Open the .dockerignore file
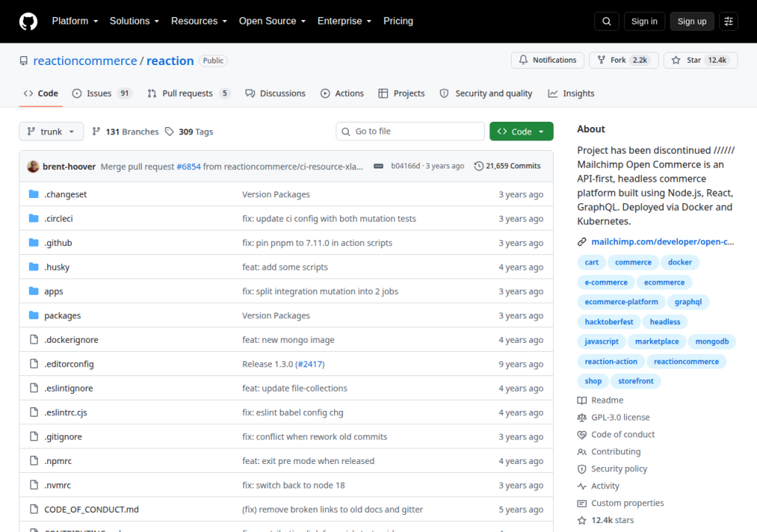Image resolution: width=757 pixels, height=532 pixels. click(71, 339)
